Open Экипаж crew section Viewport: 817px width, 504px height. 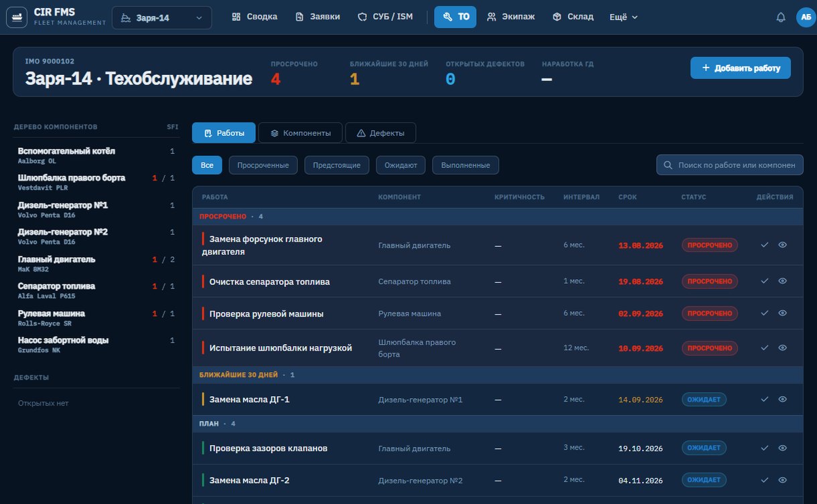coord(511,17)
